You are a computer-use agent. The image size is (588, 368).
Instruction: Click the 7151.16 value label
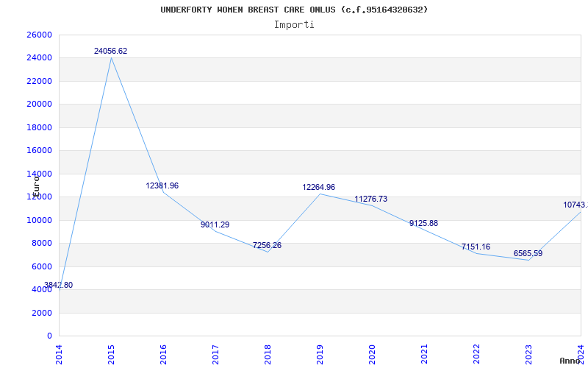point(476,247)
